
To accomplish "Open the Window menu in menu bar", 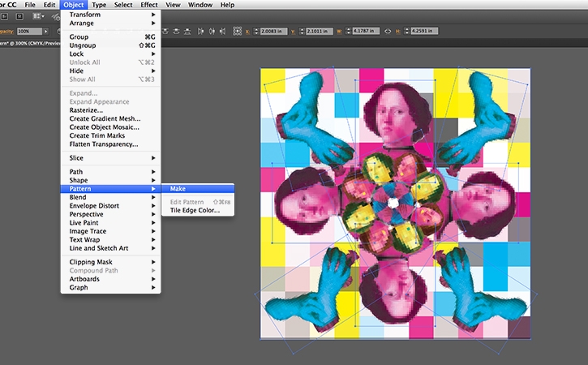I will [x=200, y=5].
